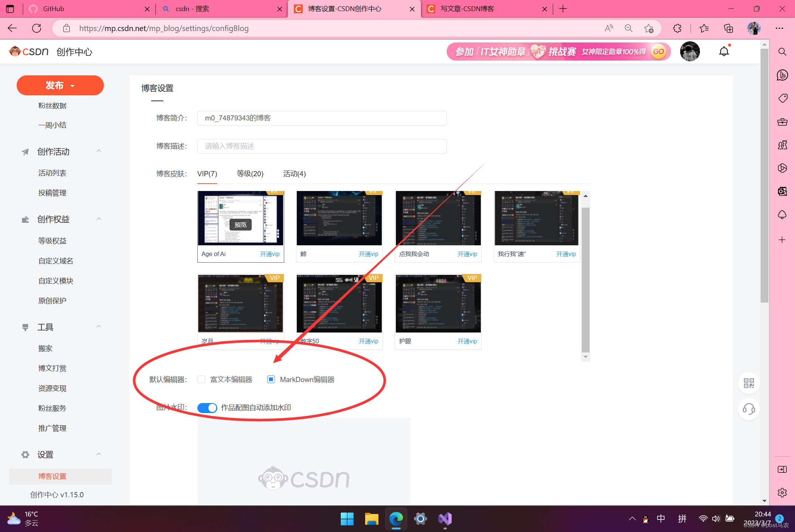Click the skin list scrollbar

point(585,280)
